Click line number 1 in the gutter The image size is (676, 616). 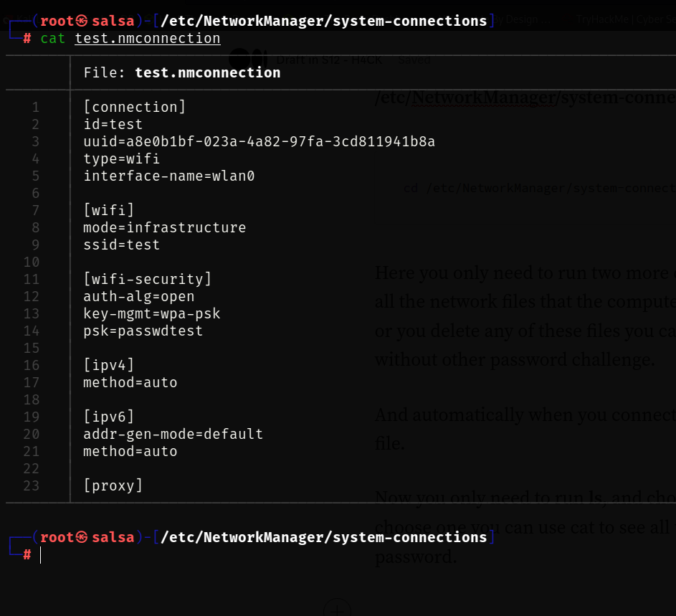(35, 107)
